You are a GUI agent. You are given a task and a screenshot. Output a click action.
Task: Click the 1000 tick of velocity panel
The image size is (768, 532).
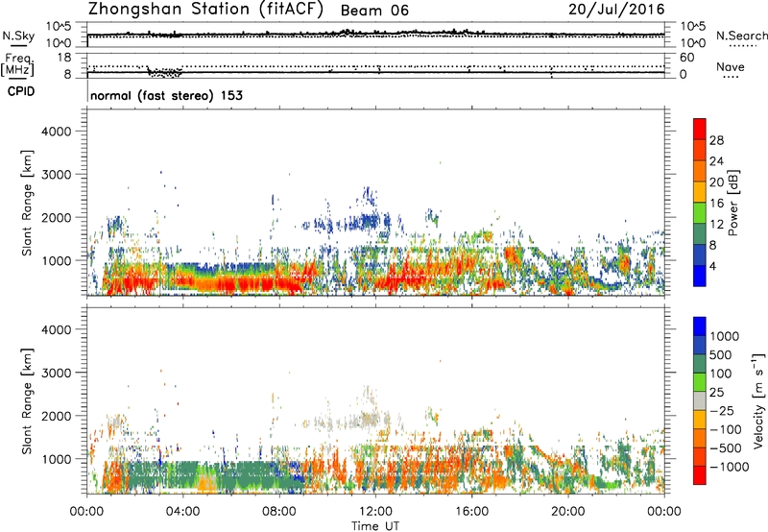pyautogui.click(x=56, y=459)
